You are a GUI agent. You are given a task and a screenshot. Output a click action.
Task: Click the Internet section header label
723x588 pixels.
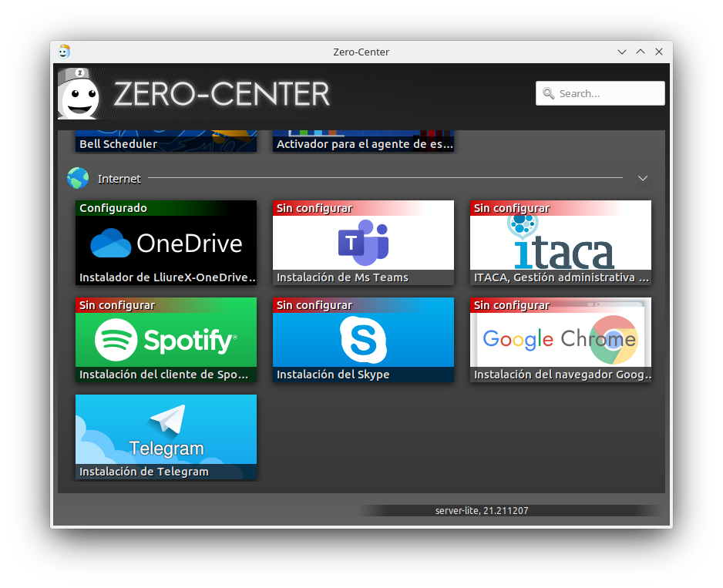pyautogui.click(x=119, y=179)
